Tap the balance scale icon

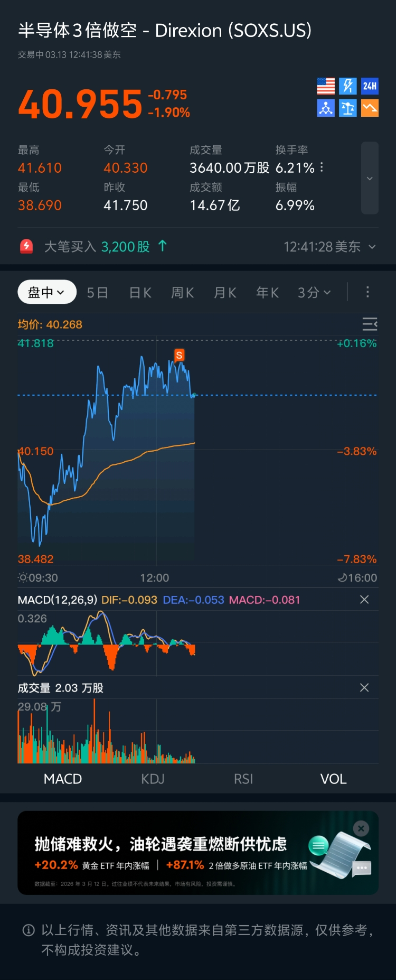point(347,108)
